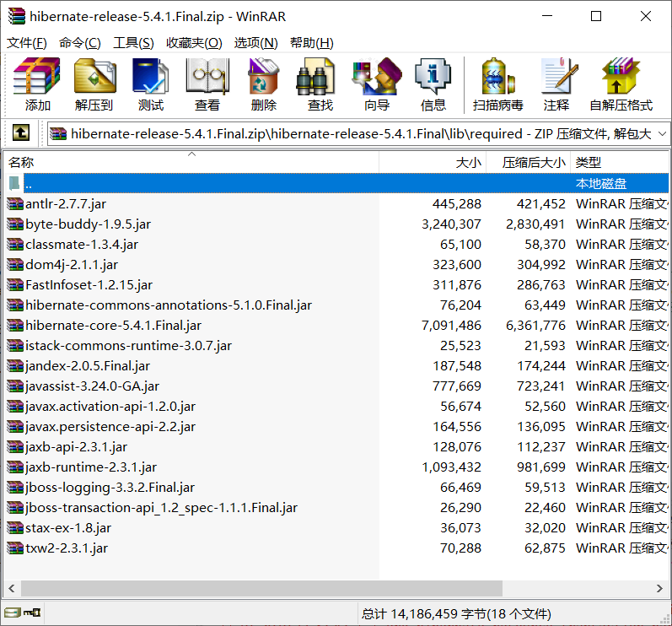
Task: Select the jandex-2.0.5.Final.jar file icon
Action: [x=15, y=366]
